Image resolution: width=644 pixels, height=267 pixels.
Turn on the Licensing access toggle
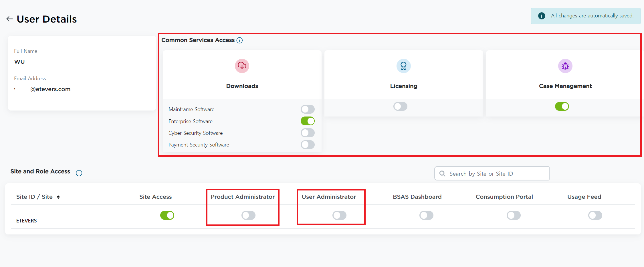(400, 107)
